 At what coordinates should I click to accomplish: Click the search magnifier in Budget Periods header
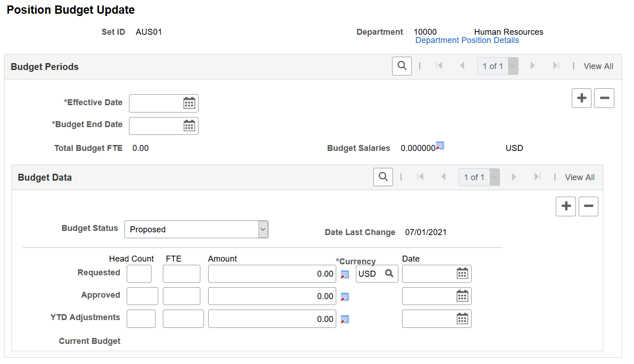click(x=402, y=66)
